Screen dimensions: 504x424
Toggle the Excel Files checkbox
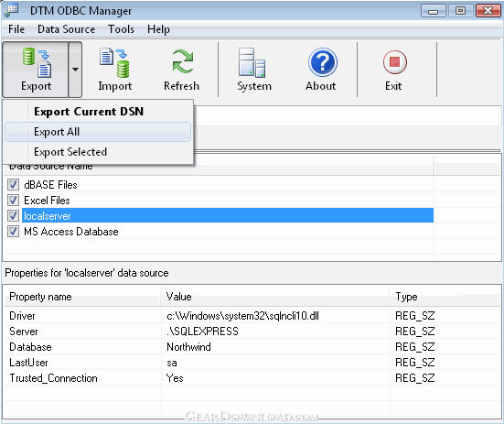[13, 201]
